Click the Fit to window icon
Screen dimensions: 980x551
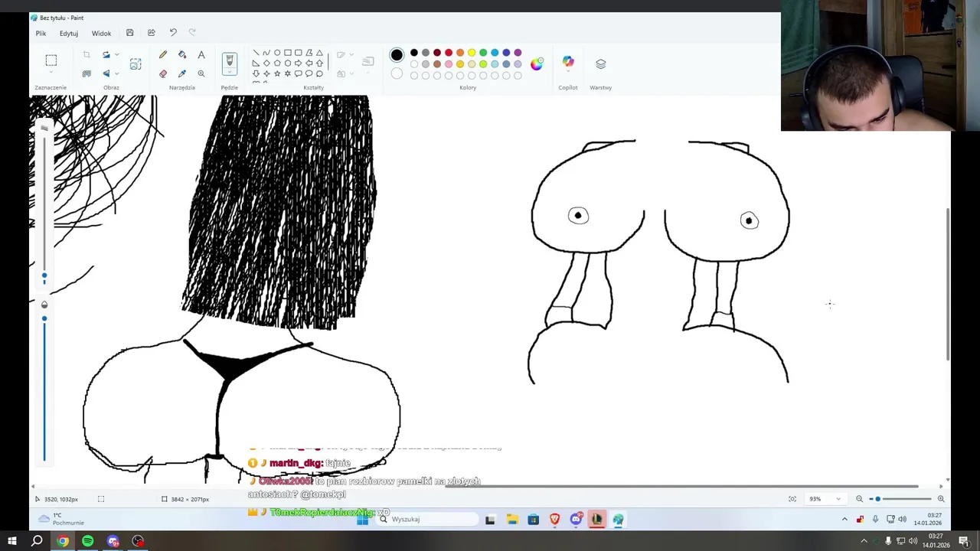(792, 499)
